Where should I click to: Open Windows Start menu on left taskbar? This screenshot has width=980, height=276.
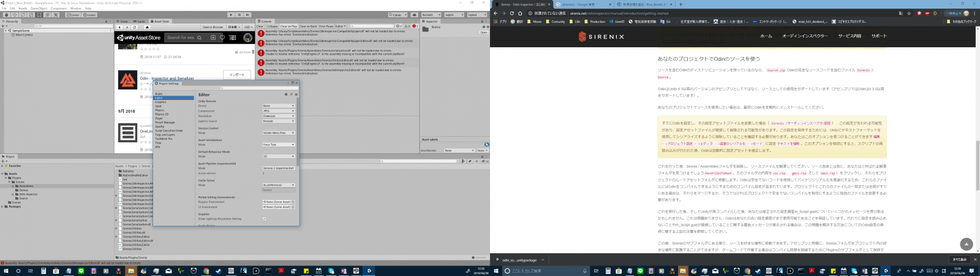[x=6, y=270]
